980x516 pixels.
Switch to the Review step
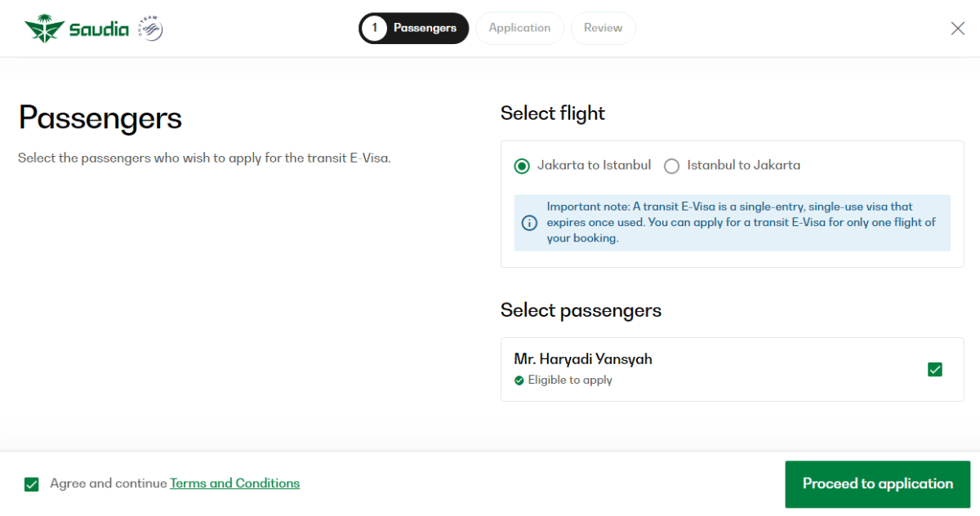[603, 28]
